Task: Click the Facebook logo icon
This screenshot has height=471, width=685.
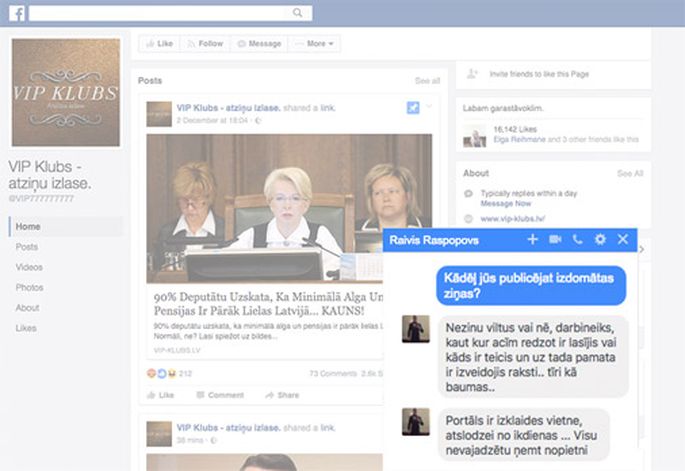Action: coord(17,14)
